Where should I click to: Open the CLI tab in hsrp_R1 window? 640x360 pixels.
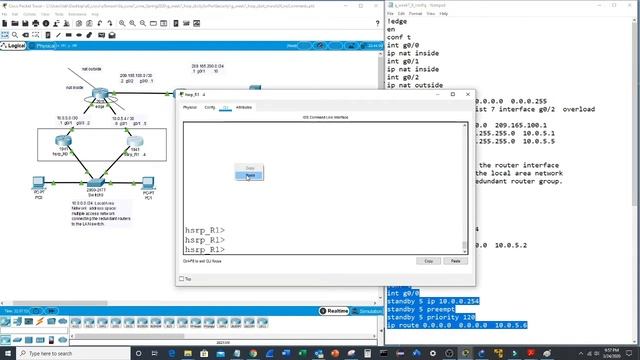226,107
